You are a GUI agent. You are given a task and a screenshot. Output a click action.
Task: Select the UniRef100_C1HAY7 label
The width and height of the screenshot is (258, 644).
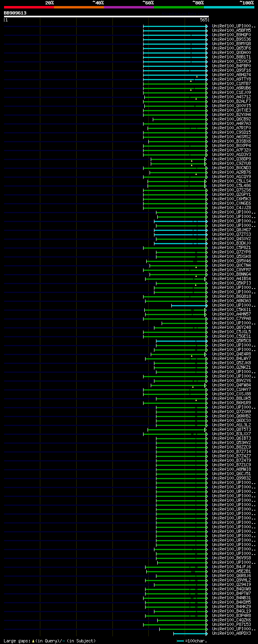[231, 390]
